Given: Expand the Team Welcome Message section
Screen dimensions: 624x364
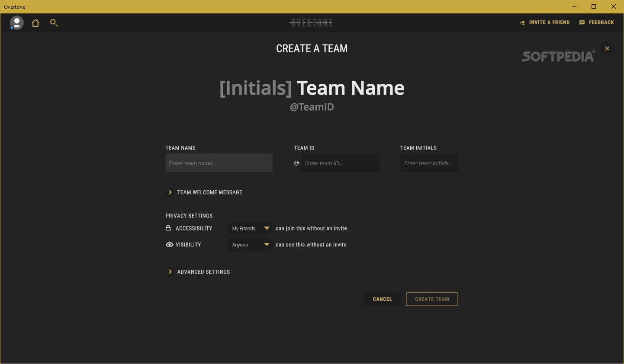Looking at the screenshot, I should (170, 192).
